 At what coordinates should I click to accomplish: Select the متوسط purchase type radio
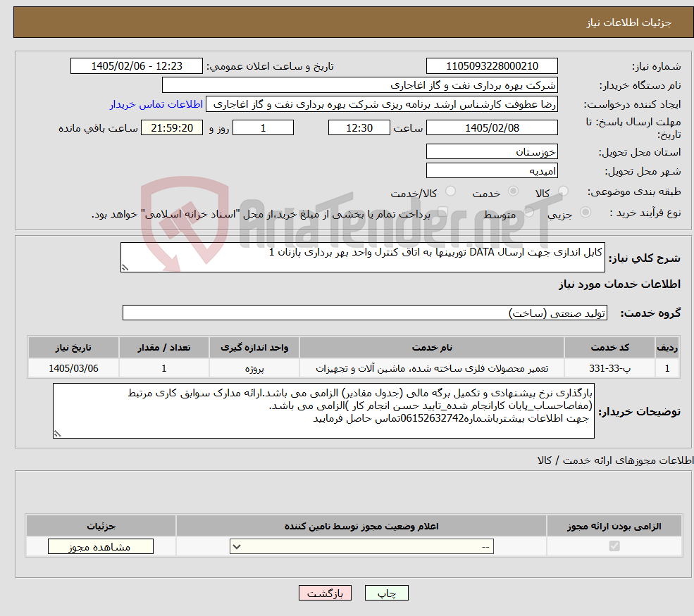529,213
